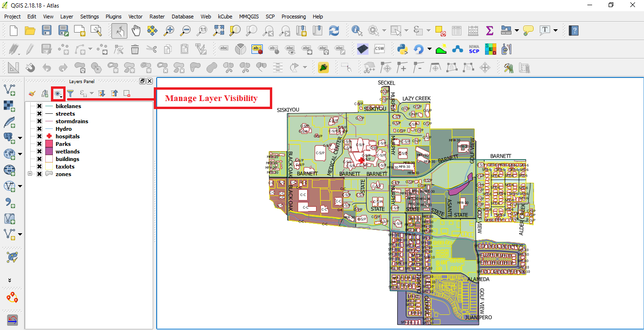The image size is (644, 330).
Task: Open the Layer menu
Action: coord(67,17)
